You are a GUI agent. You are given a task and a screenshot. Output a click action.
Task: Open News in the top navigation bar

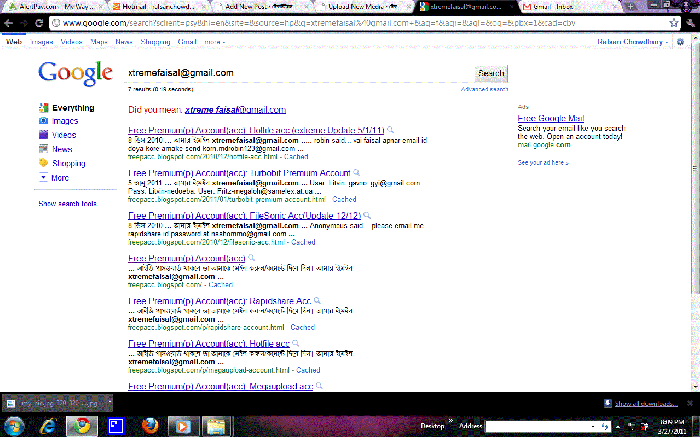point(124,42)
